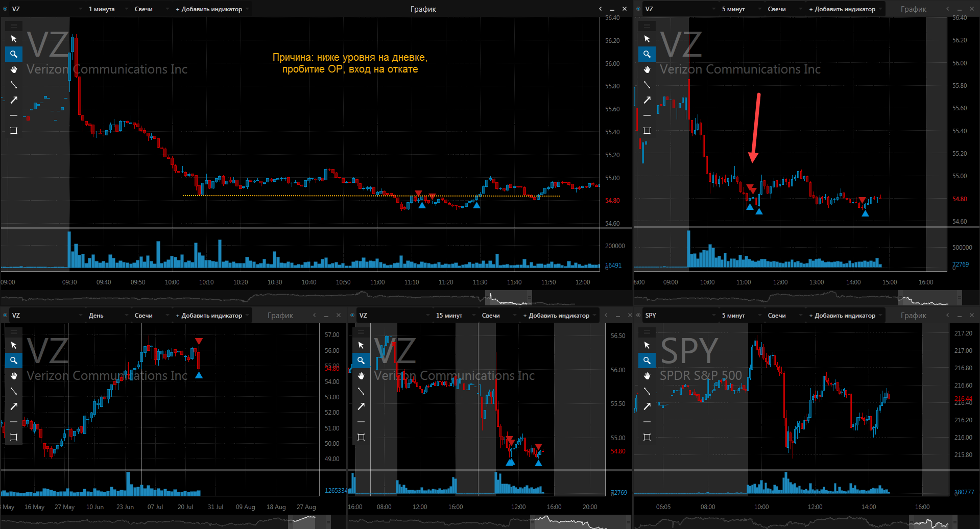Select the rectangle tool in the 5 минут VZ chart
Viewport: 980px width, 529px height.
pyautogui.click(x=647, y=131)
